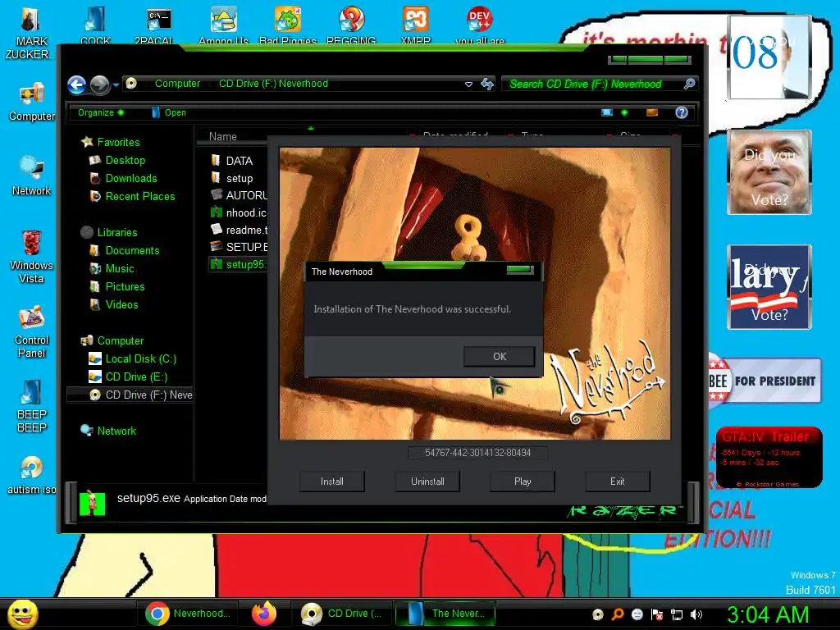This screenshot has width=840, height=630.
Task: Switch to Chrome Neverhood taskbar item
Action: click(189, 614)
